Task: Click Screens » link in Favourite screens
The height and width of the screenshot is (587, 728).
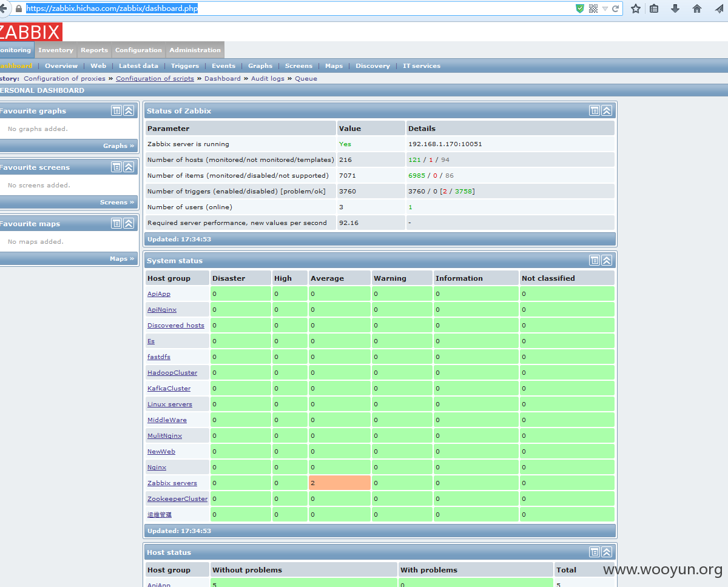Action: [x=117, y=202]
